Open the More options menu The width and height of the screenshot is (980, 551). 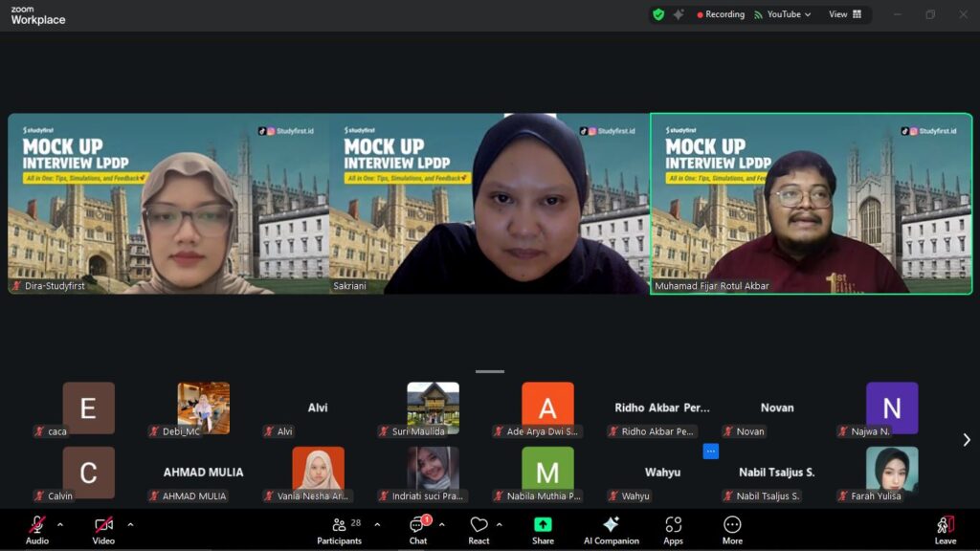tap(732, 529)
